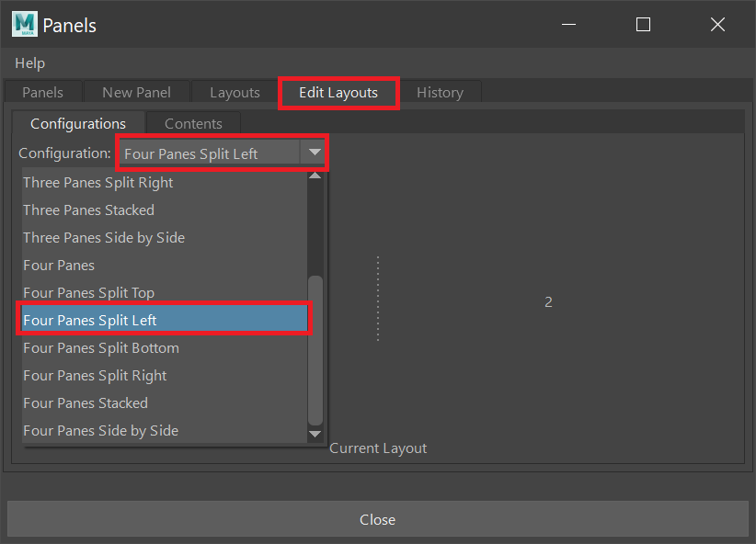Switch to the Panels tab

click(42, 92)
